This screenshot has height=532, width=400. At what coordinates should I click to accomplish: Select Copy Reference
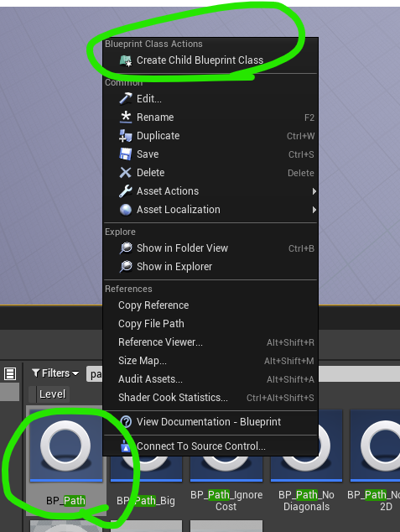tap(210, 305)
